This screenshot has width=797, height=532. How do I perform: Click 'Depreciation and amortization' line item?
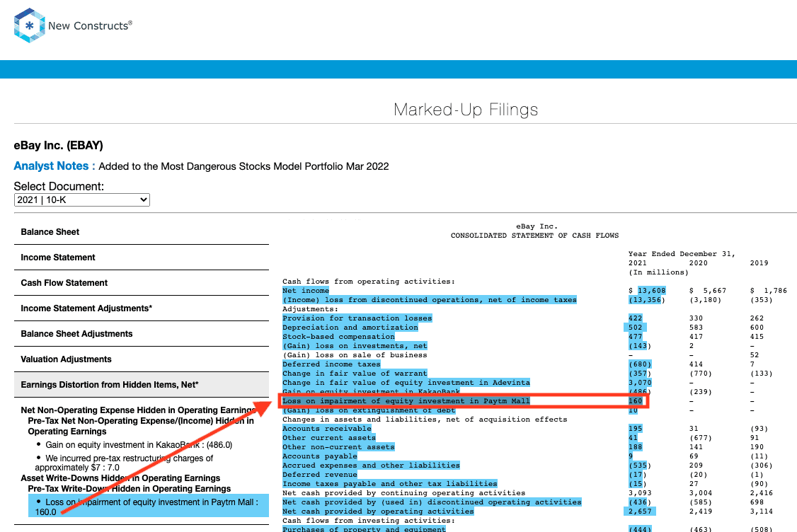click(x=350, y=328)
